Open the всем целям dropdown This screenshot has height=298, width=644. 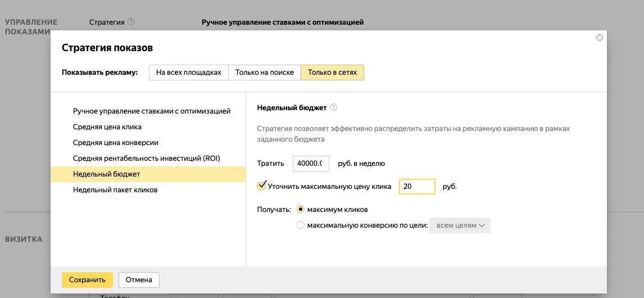tap(460, 225)
